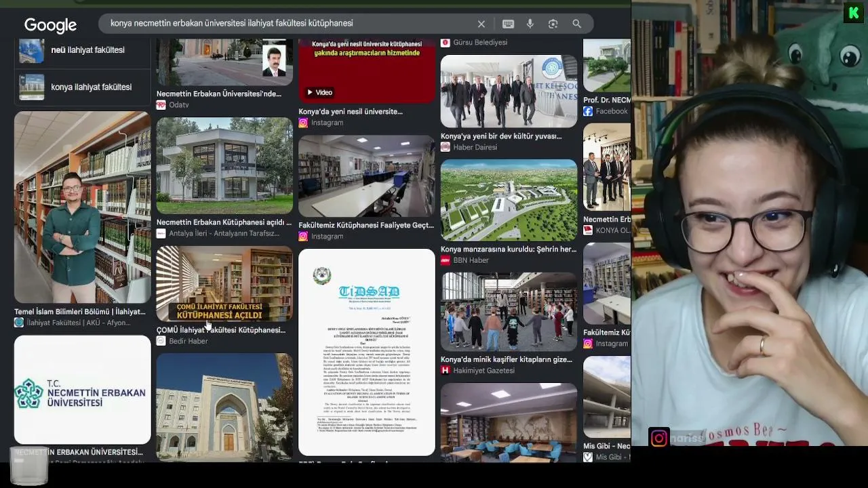Click the Haber Dairesi source favicon
The height and width of the screenshot is (488, 868).
(x=446, y=147)
